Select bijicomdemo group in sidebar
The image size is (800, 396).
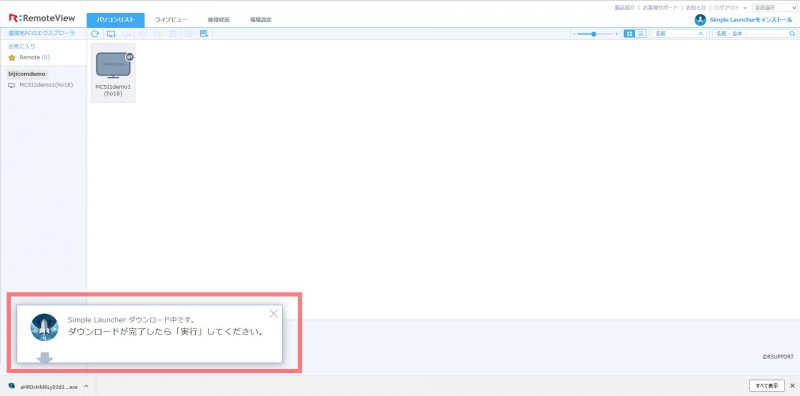click(x=27, y=74)
